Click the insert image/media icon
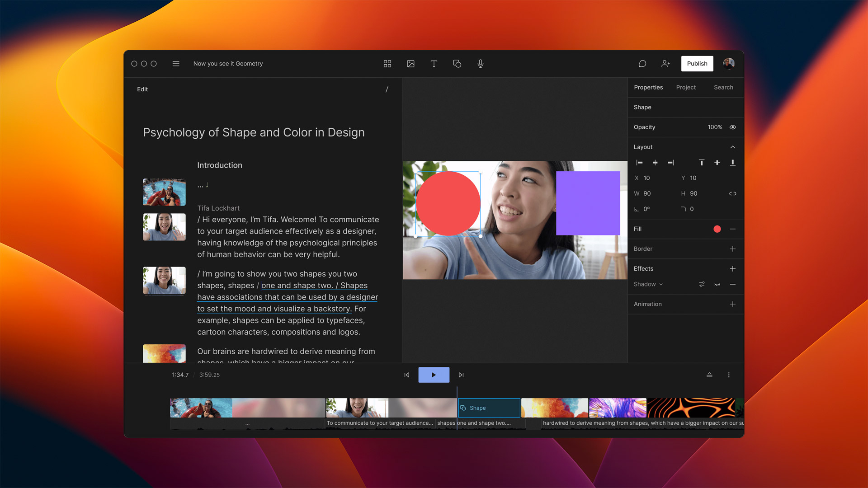 410,64
